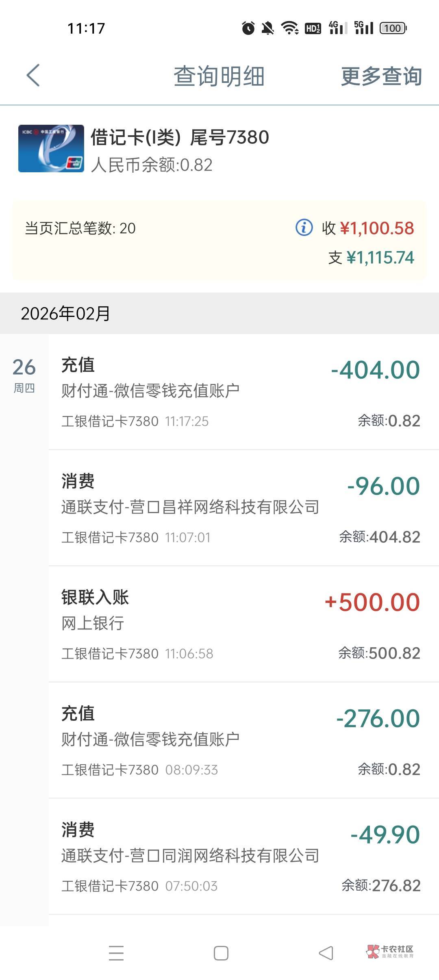The width and height of the screenshot is (439, 980).
Task: Tap the alarm clock status icon
Action: [248, 28]
